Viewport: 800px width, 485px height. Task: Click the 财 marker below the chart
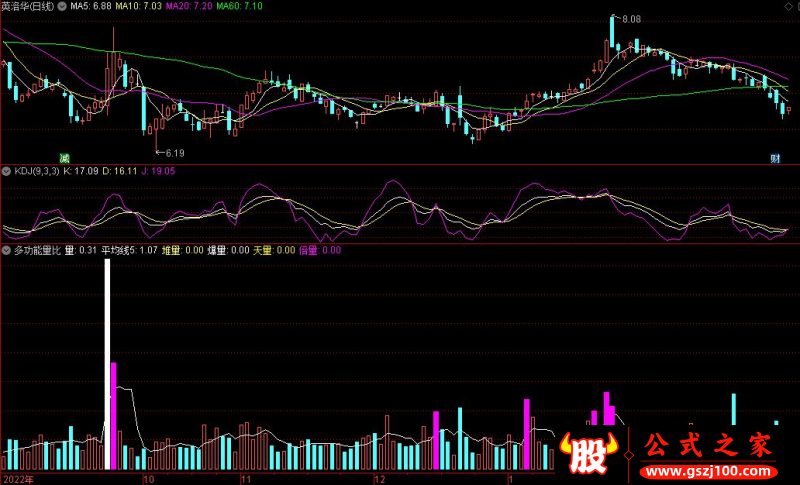775,158
